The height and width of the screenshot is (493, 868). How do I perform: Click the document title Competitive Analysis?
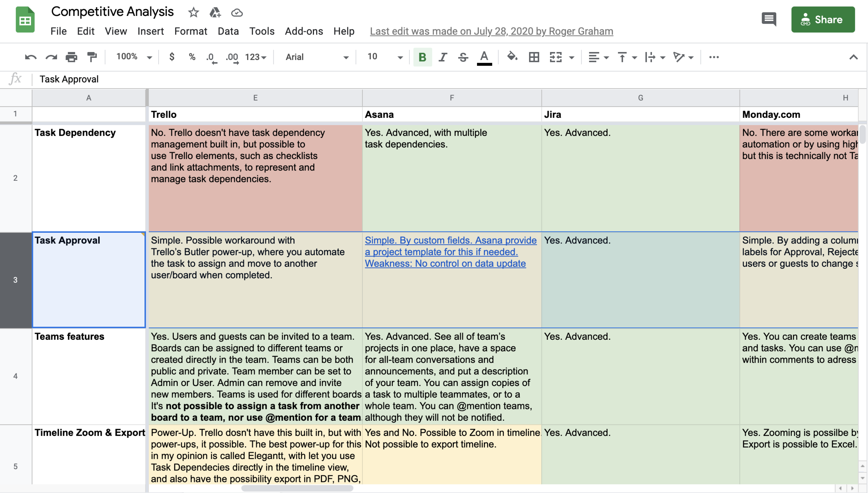(x=112, y=12)
